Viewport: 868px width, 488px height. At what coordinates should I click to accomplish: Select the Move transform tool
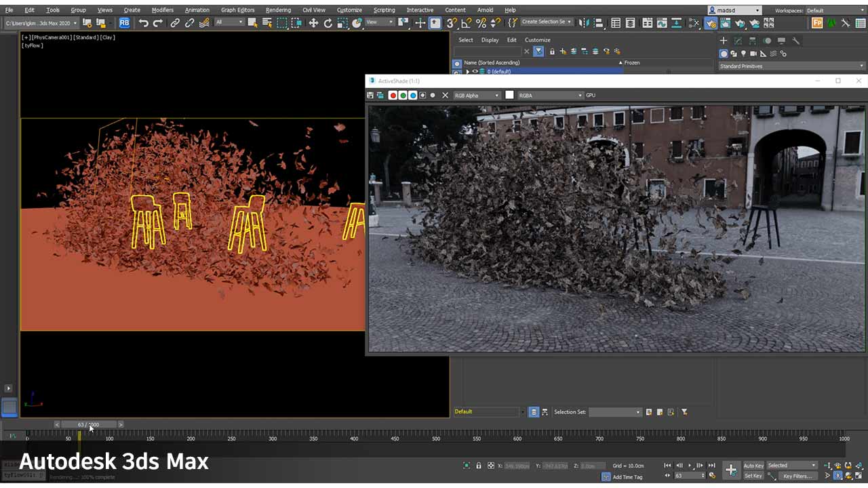coord(313,23)
